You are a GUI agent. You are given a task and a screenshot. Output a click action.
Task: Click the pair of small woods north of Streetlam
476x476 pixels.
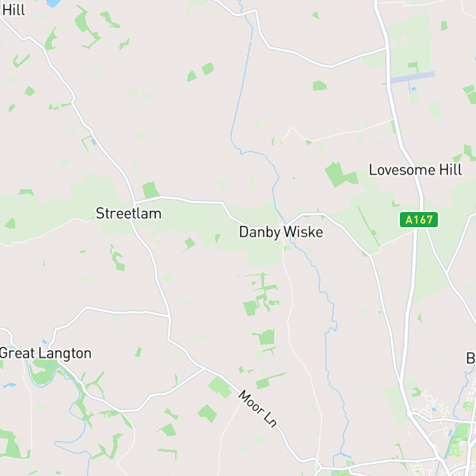(x=201, y=72)
